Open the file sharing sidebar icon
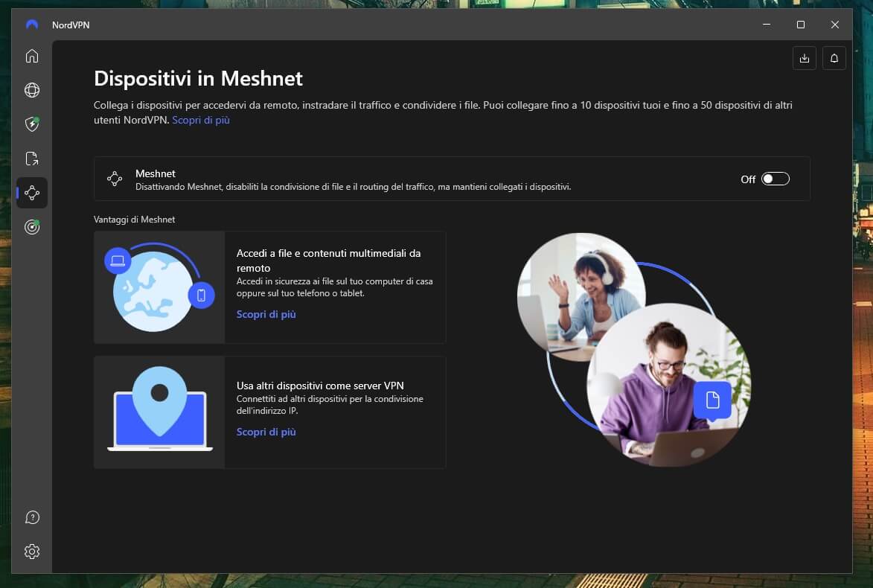The width and height of the screenshot is (873, 588). point(32,159)
